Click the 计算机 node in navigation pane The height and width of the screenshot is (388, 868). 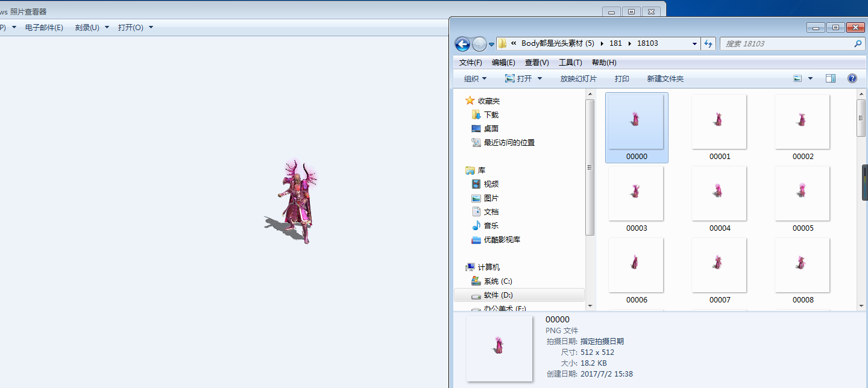[x=482, y=267]
